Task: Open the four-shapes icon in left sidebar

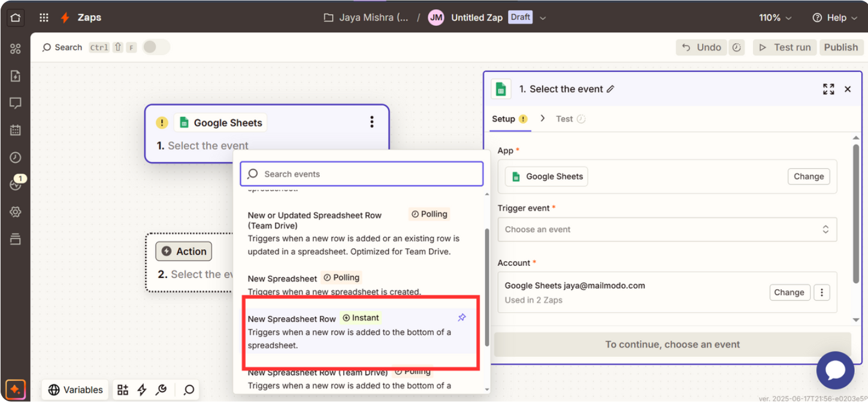Action: pos(16,49)
